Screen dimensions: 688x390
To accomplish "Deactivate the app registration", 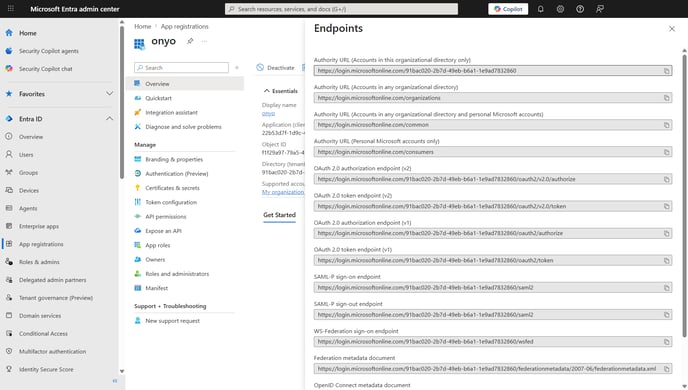I will pyautogui.click(x=276, y=68).
